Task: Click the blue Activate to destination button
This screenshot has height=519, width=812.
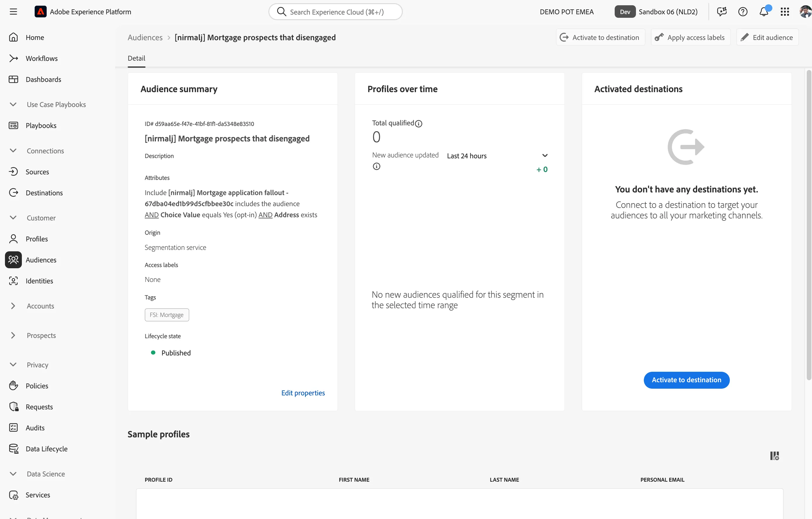Action: pyautogui.click(x=686, y=380)
